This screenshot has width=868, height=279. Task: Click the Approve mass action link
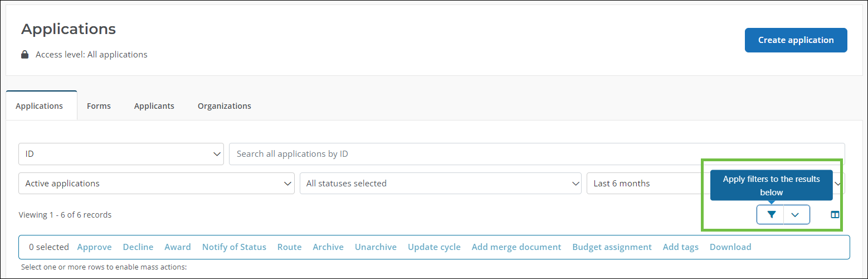94,247
